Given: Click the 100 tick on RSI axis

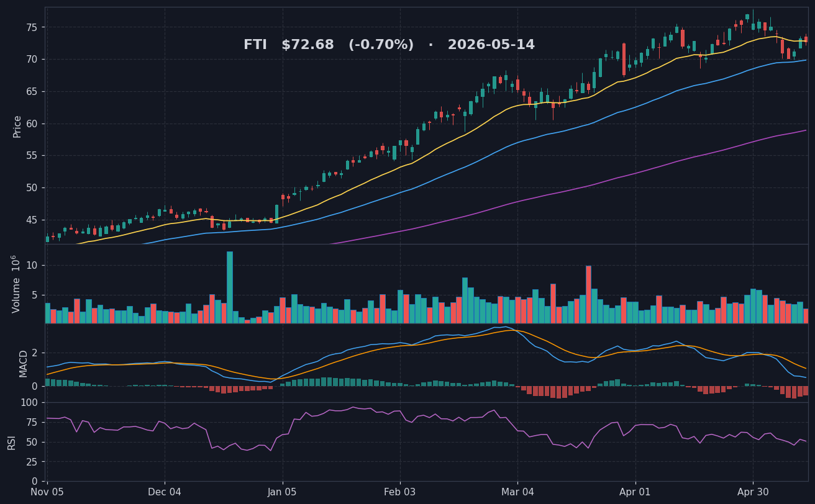Looking at the screenshot, I should 30,403.
